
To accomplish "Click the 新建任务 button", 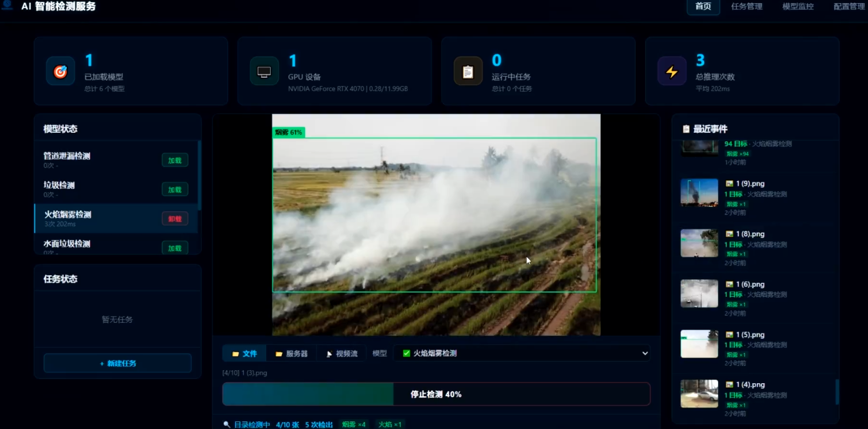I will tap(118, 363).
